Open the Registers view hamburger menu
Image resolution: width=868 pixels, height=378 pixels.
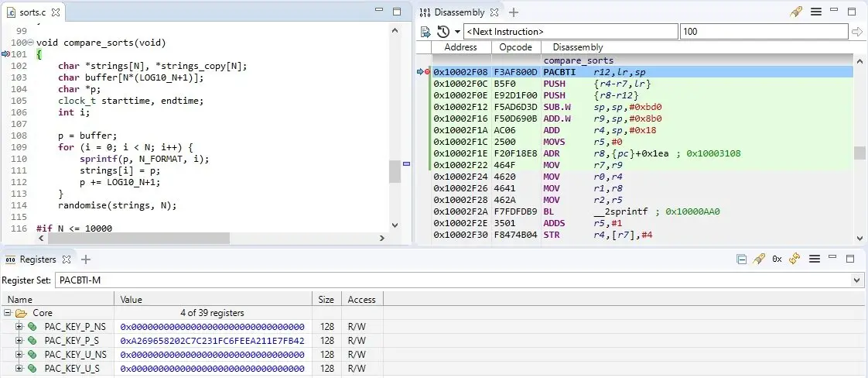pos(815,259)
